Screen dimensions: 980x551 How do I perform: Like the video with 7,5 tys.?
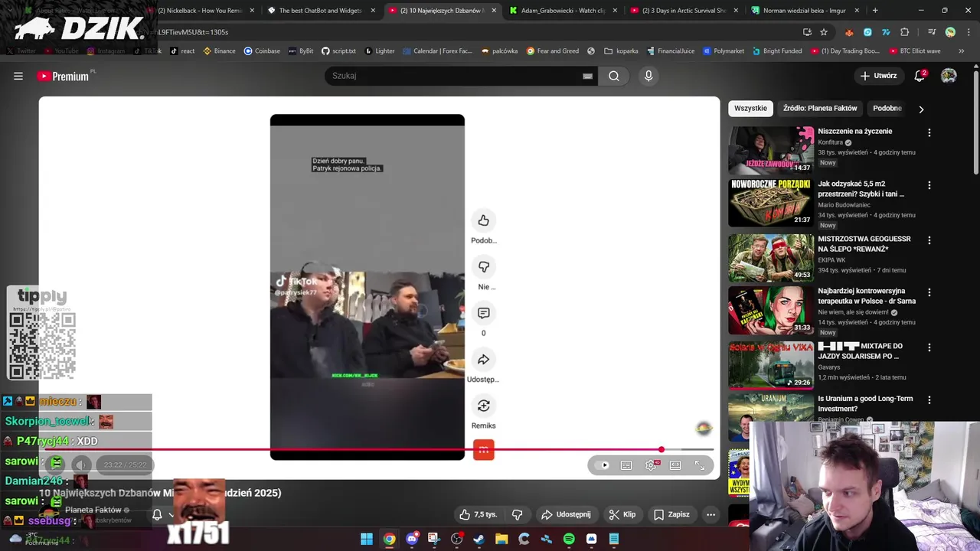pyautogui.click(x=478, y=514)
